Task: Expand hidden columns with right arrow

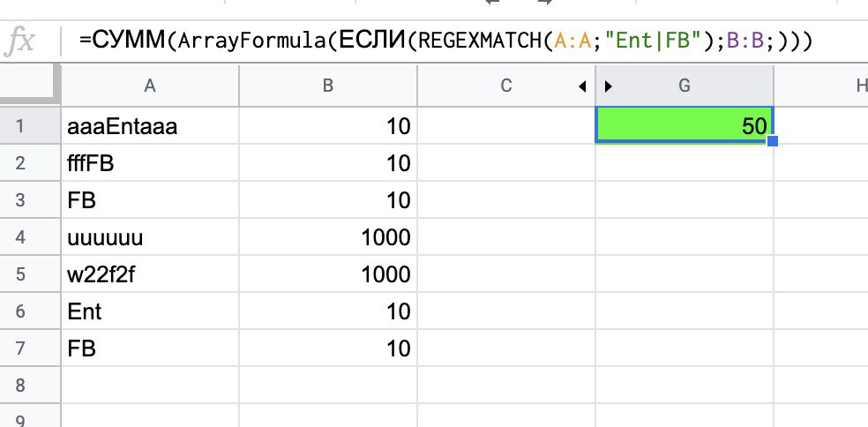Action: coord(609,86)
